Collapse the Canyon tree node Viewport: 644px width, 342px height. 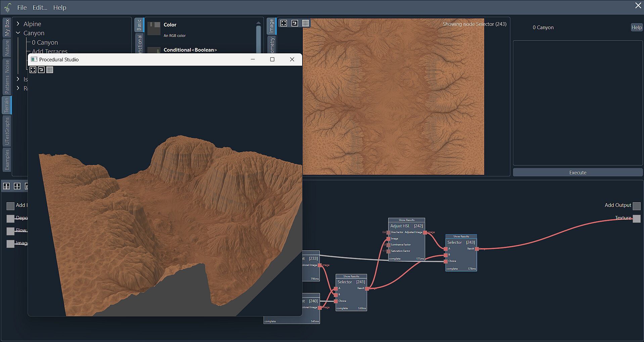[18, 33]
